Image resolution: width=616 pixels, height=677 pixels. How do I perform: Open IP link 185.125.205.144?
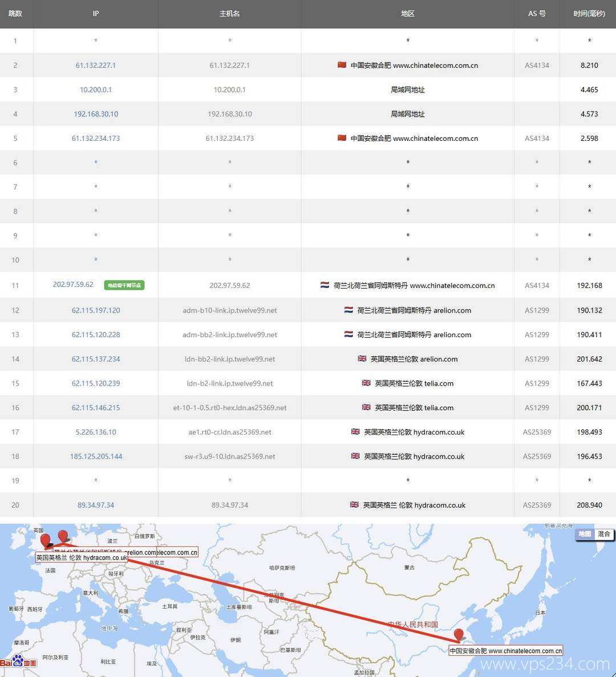[x=96, y=456]
